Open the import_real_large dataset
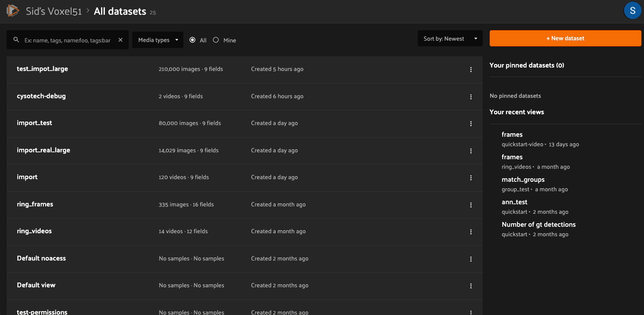The width and height of the screenshot is (644, 315). (x=43, y=150)
